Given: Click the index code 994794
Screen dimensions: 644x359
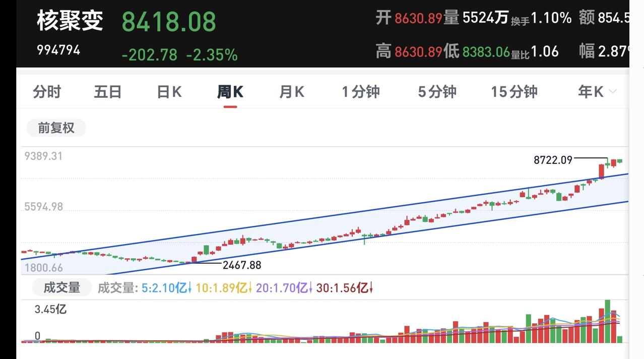Looking at the screenshot, I should 58,50.
